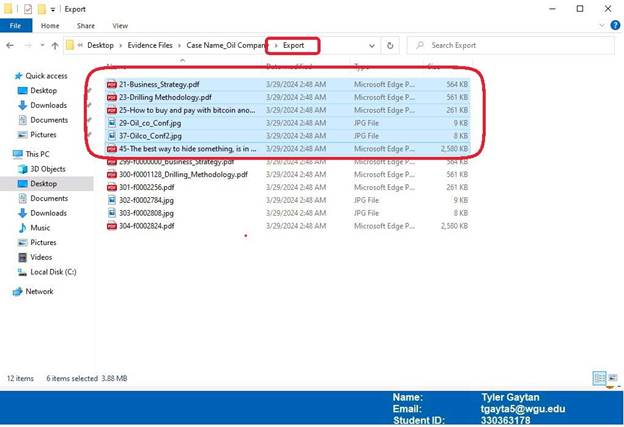The height and width of the screenshot is (427, 624).
Task: Click the Up directory arrow icon
Action: 54,46
